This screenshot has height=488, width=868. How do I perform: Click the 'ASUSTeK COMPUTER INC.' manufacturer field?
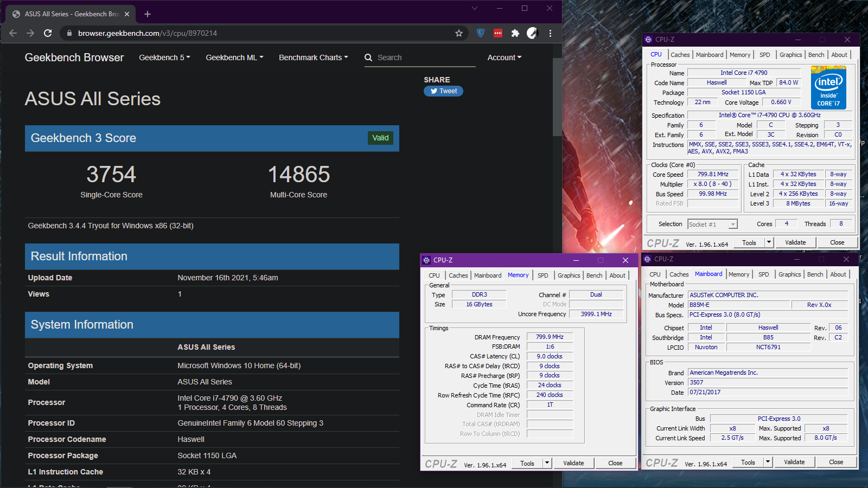(768, 295)
